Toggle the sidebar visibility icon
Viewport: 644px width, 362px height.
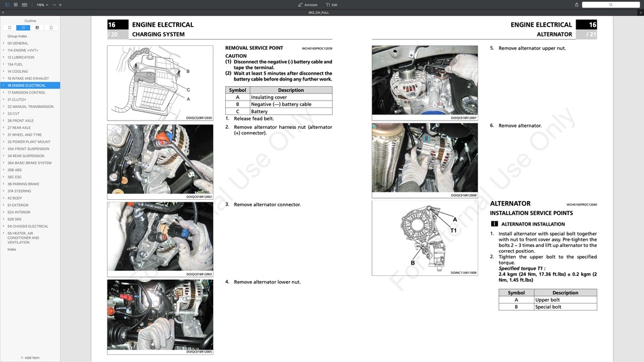tap(8, 5)
